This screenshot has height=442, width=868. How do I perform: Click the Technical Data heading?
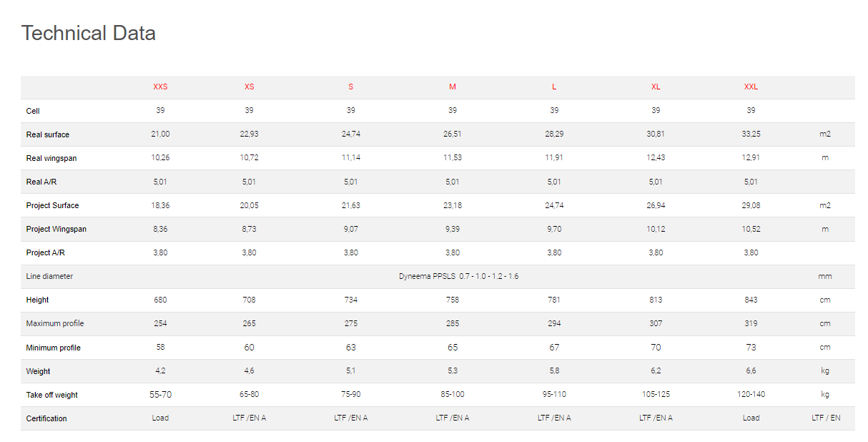[89, 33]
